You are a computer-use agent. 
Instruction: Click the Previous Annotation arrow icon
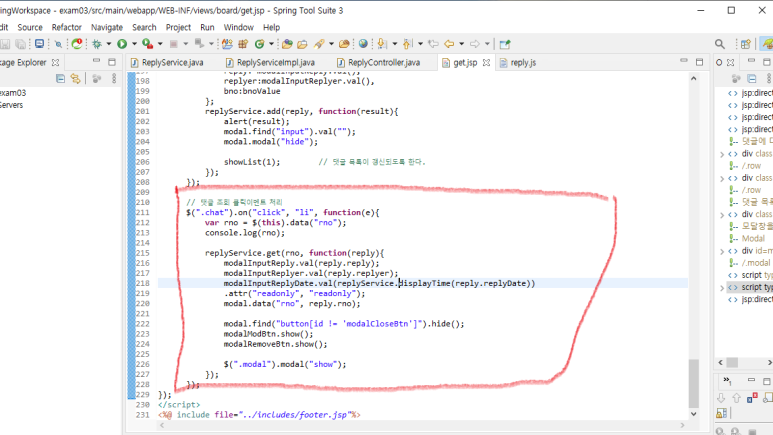pyautogui.click(x=407, y=44)
